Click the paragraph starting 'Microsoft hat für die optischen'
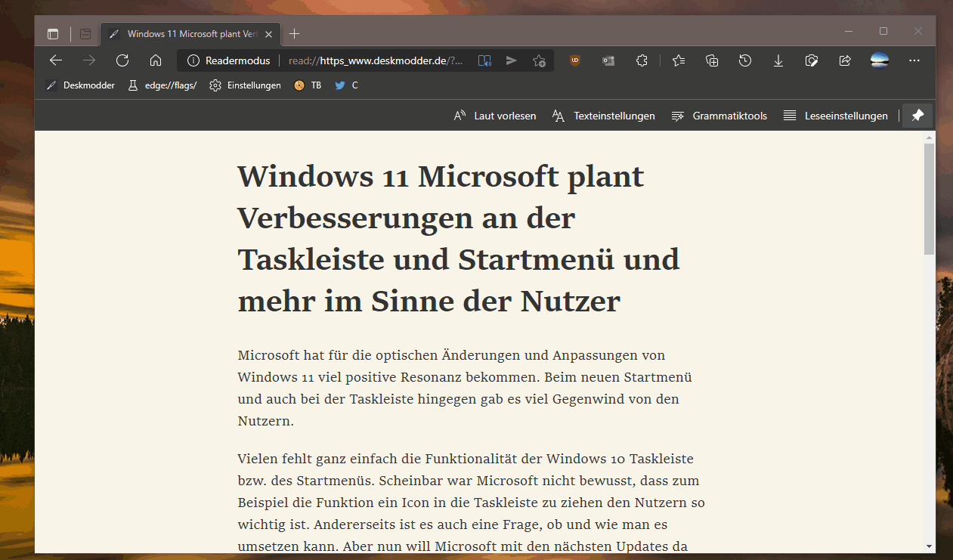The height and width of the screenshot is (560, 953). tap(465, 388)
